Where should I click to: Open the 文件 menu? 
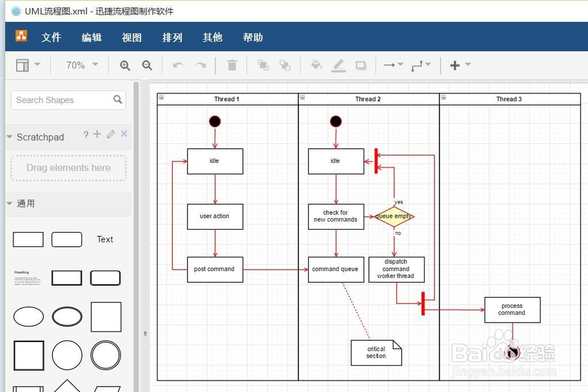51,37
